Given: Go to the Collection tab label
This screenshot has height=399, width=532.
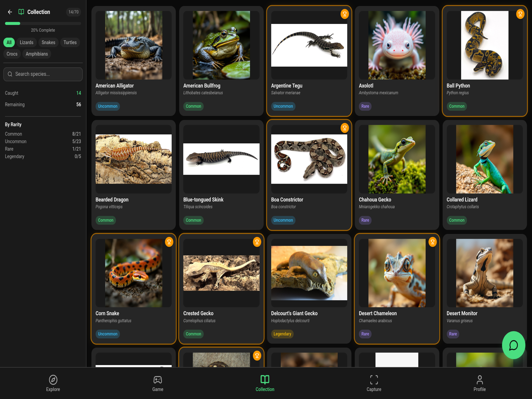Looking at the screenshot, I should click(x=265, y=389).
